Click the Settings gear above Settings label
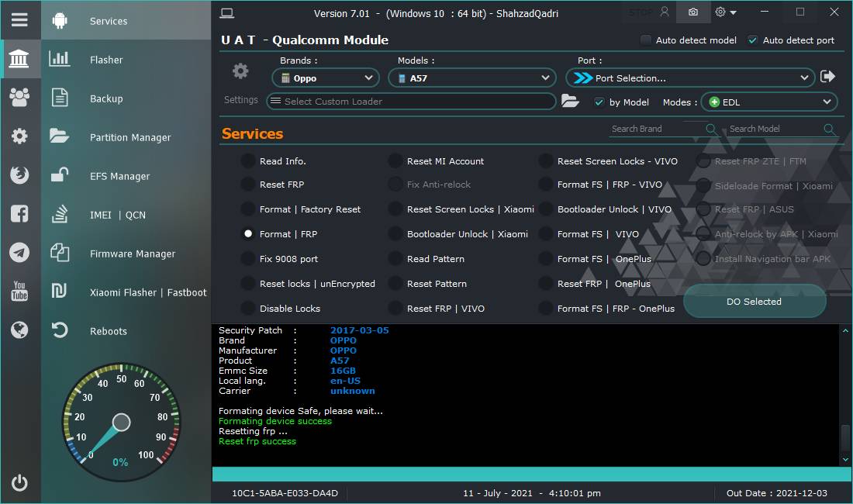The width and height of the screenshot is (853, 504). tap(240, 71)
